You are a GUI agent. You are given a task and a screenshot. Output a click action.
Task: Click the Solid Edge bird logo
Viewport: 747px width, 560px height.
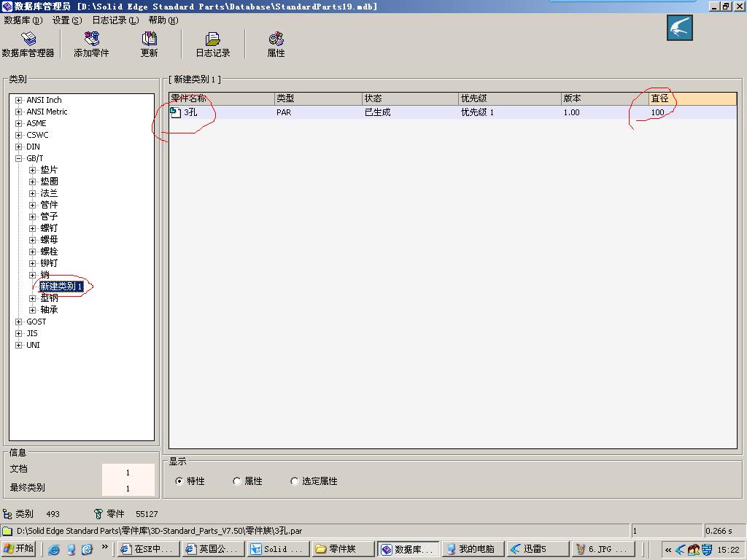click(x=679, y=28)
